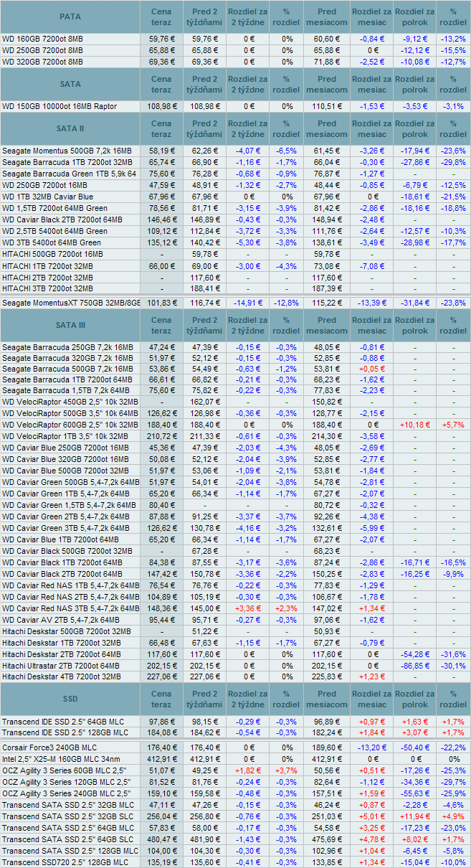Click current price 108,98 € in Raptor row

(x=162, y=106)
